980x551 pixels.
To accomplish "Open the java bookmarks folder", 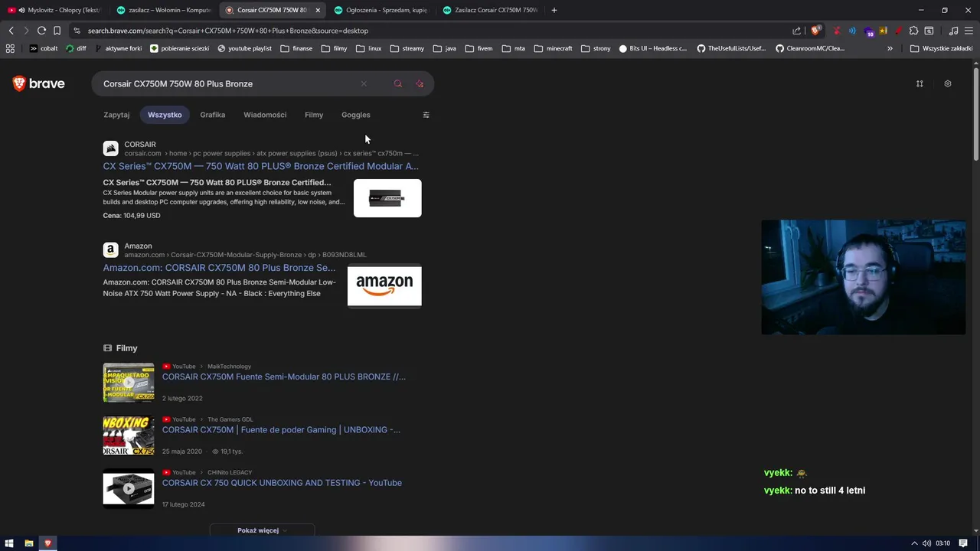I will tap(444, 48).
